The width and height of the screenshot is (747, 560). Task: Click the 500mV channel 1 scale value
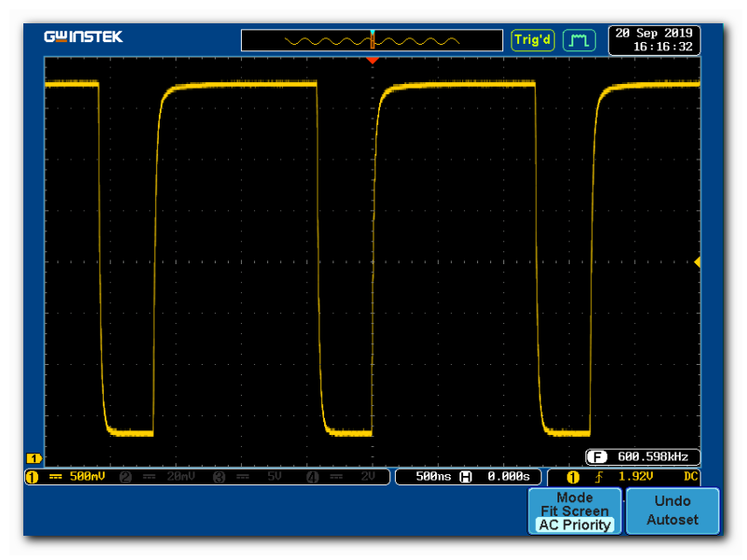point(87,476)
